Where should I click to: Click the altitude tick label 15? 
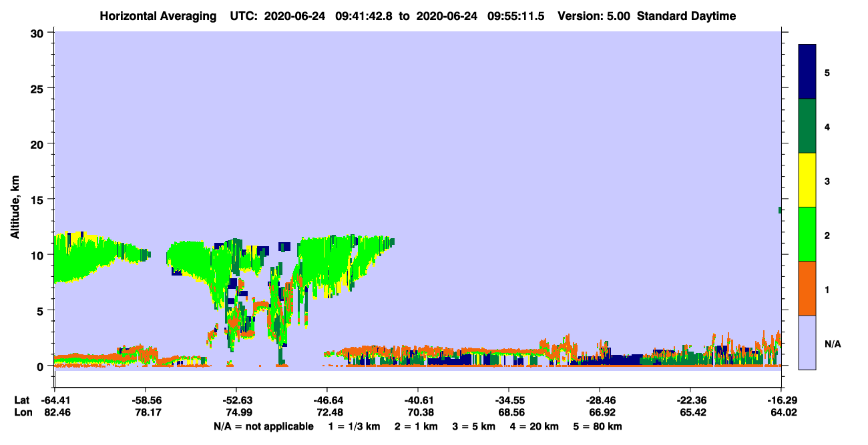[x=38, y=199]
